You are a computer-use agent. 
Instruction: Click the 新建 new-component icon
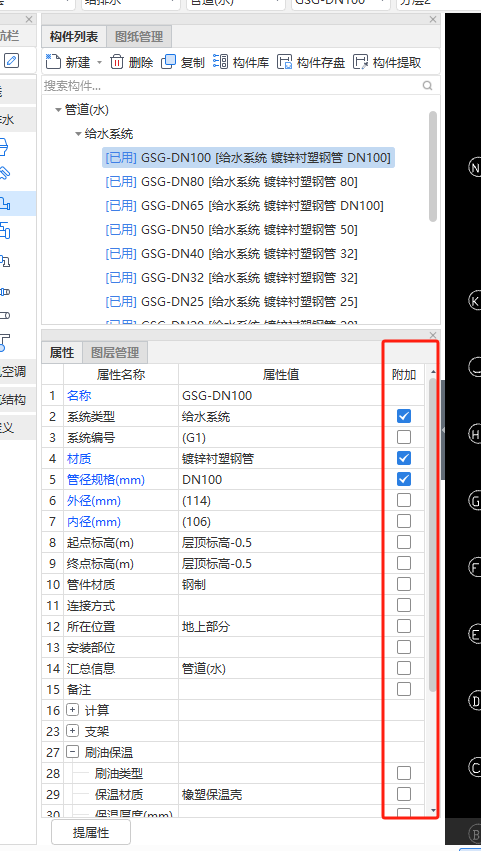click(x=53, y=61)
